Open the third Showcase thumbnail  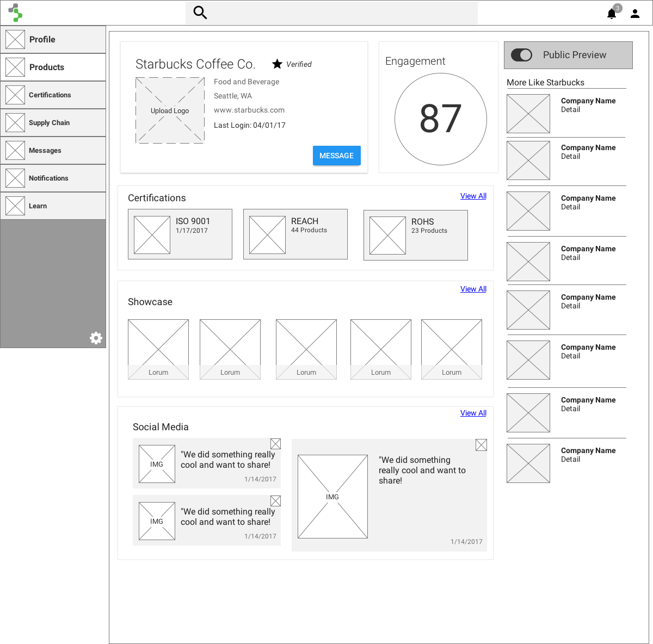306,349
